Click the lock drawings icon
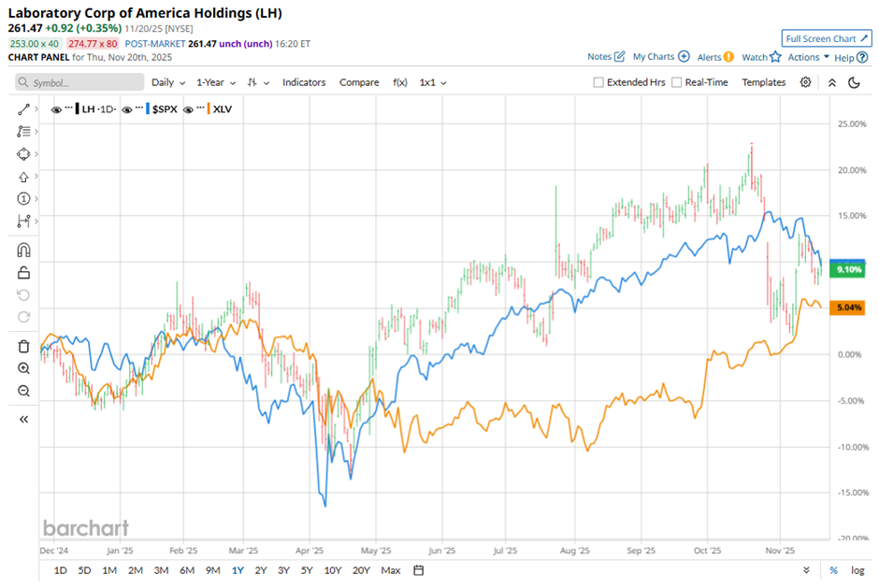 [24, 273]
